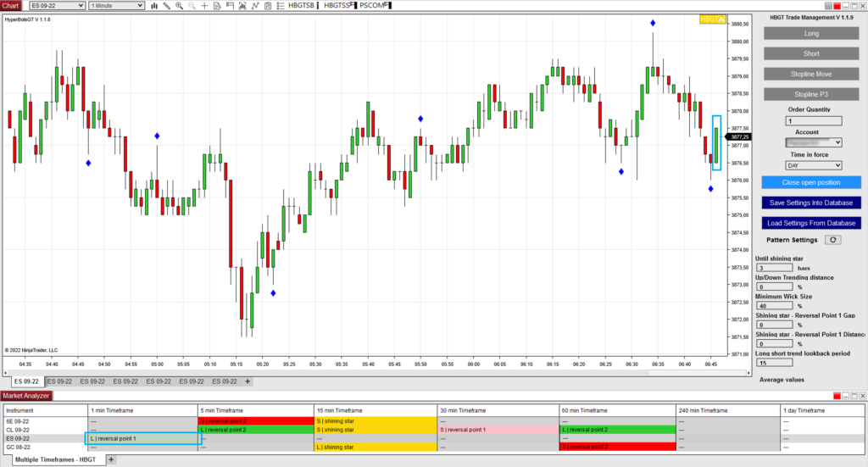
Task: Open the instrument dropdown ES 09-22
Action: click(x=57, y=6)
